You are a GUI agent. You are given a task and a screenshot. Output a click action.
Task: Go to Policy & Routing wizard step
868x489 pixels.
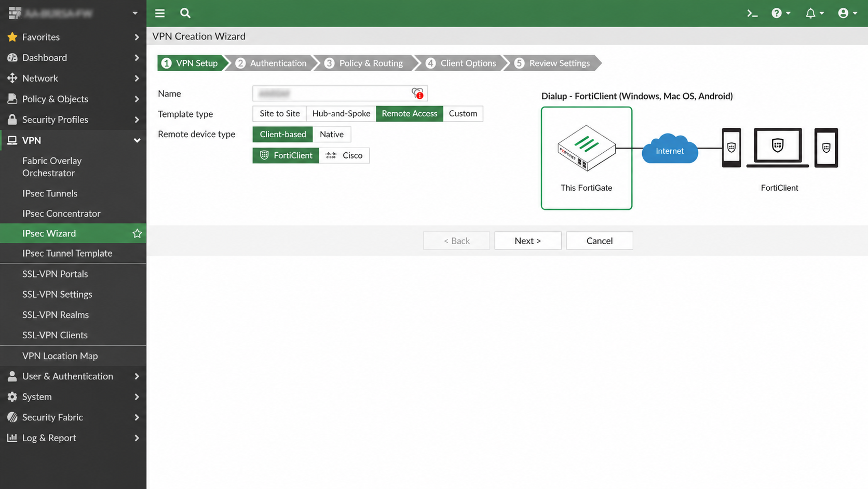(364, 63)
